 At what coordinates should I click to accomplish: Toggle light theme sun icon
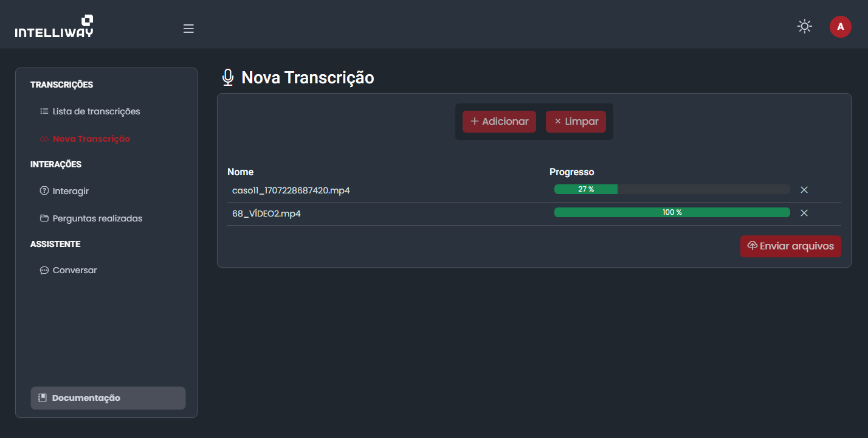click(x=804, y=27)
